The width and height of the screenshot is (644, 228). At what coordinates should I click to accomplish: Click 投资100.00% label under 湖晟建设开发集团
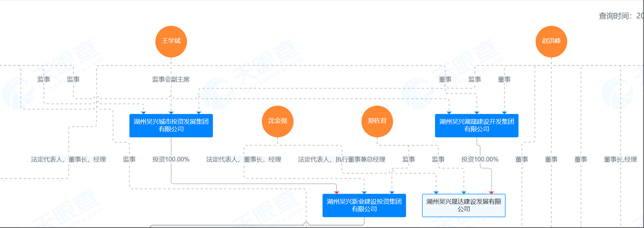(x=480, y=159)
